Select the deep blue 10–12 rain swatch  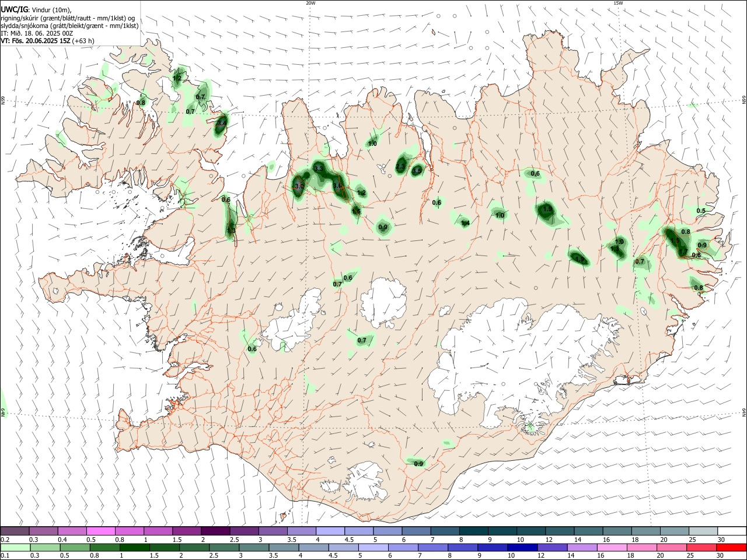click(522, 548)
